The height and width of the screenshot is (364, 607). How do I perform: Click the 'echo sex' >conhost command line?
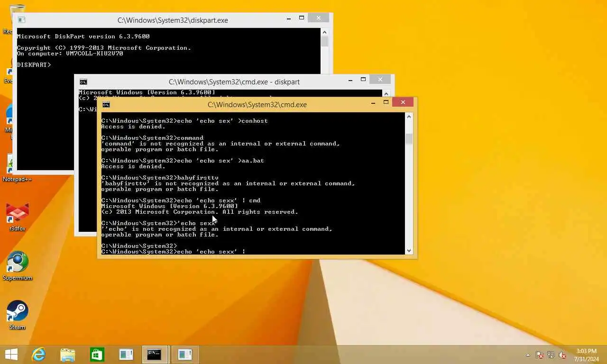pos(184,121)
